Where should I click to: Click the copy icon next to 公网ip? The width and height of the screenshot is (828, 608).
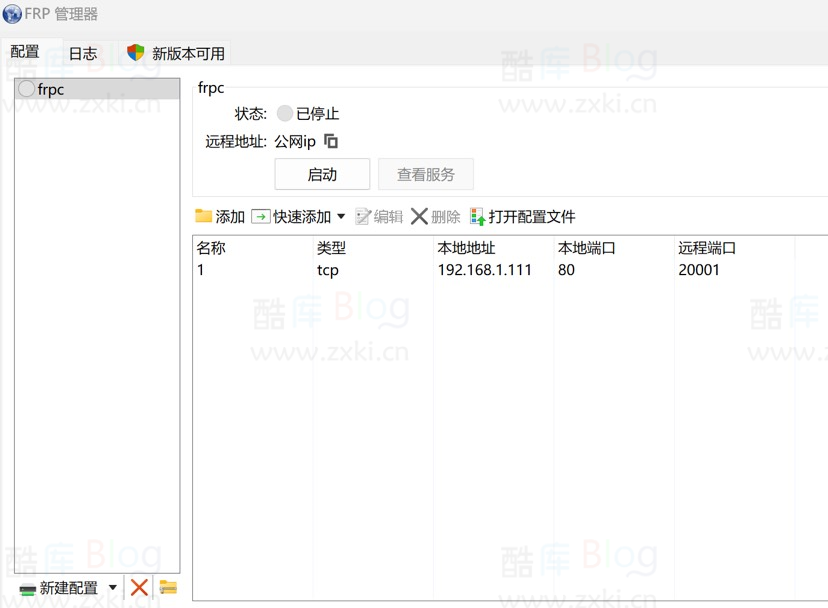pyautogui.click(x=331, y=141)
